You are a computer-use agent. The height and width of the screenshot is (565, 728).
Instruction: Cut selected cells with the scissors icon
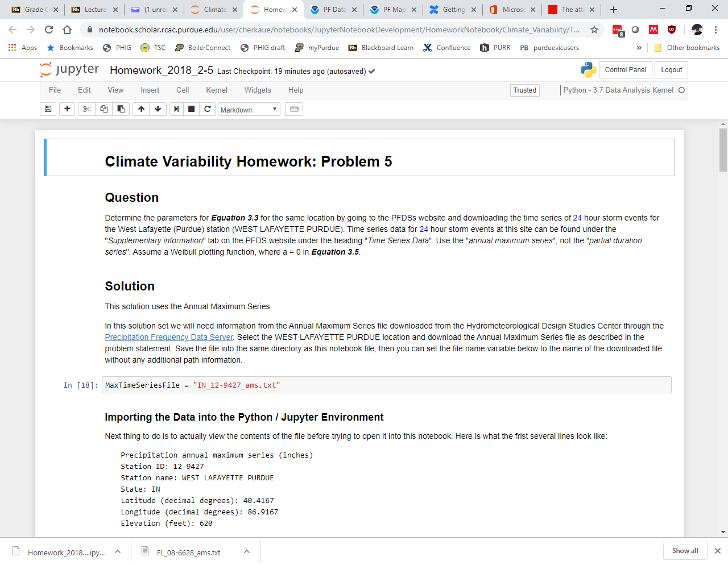[x=87, y=109]
